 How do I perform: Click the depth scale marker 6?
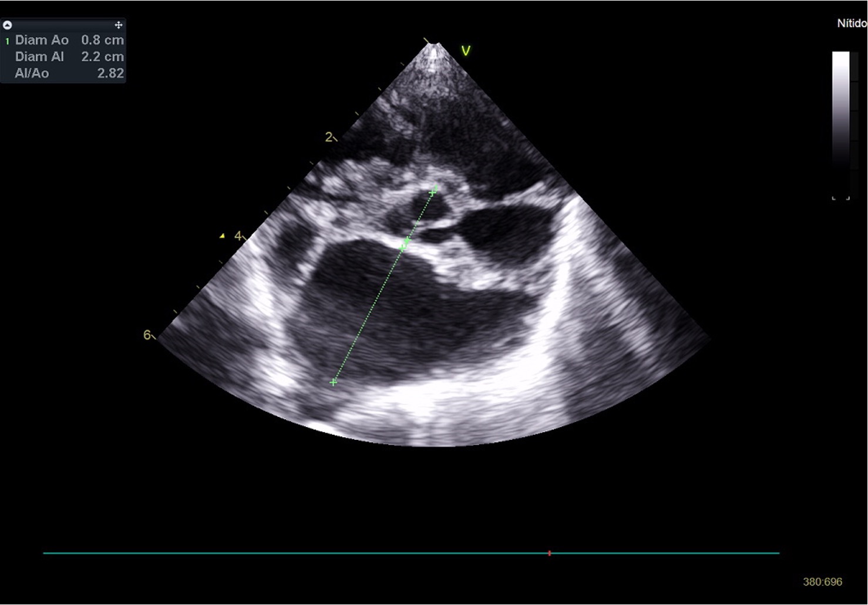click(x=147, y=335)
